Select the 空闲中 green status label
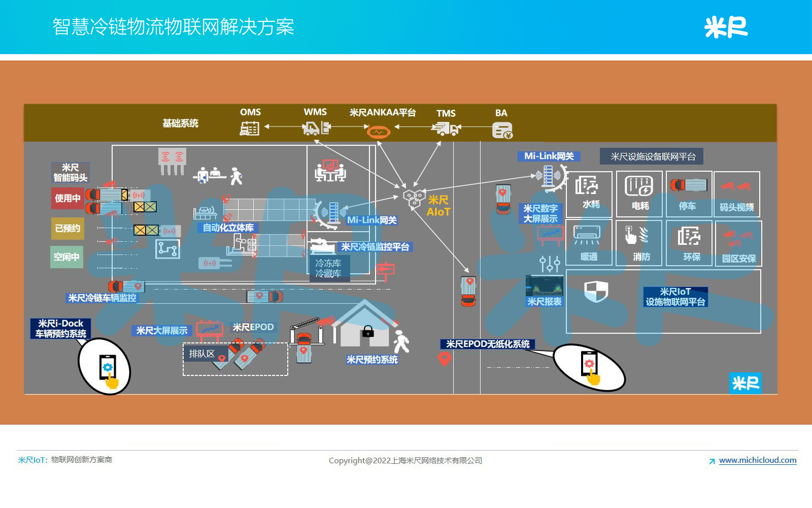812x508 pixels. [x=67, y=257]
